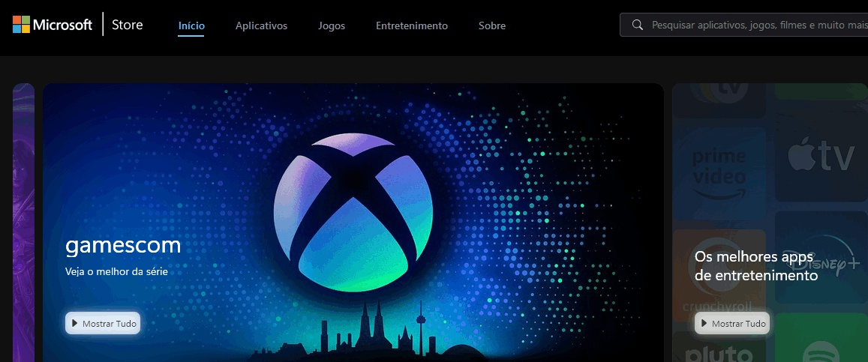Open the Aplicativos tab

261,25
